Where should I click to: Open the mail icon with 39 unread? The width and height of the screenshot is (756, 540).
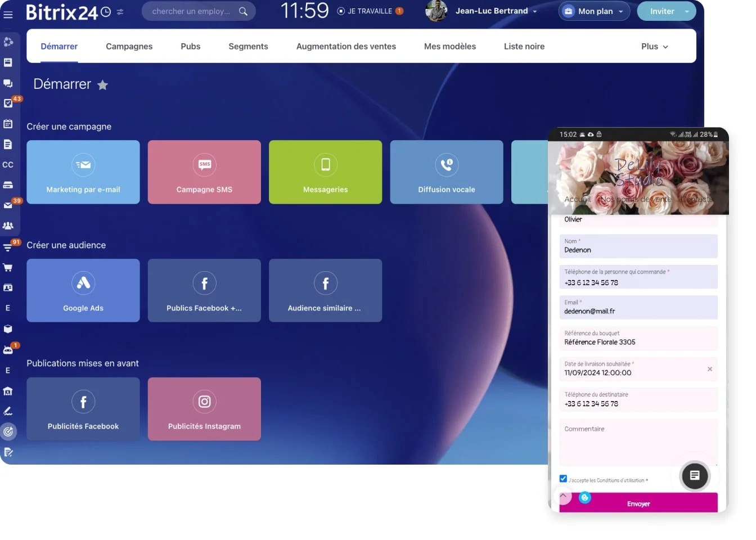point(7,205)
